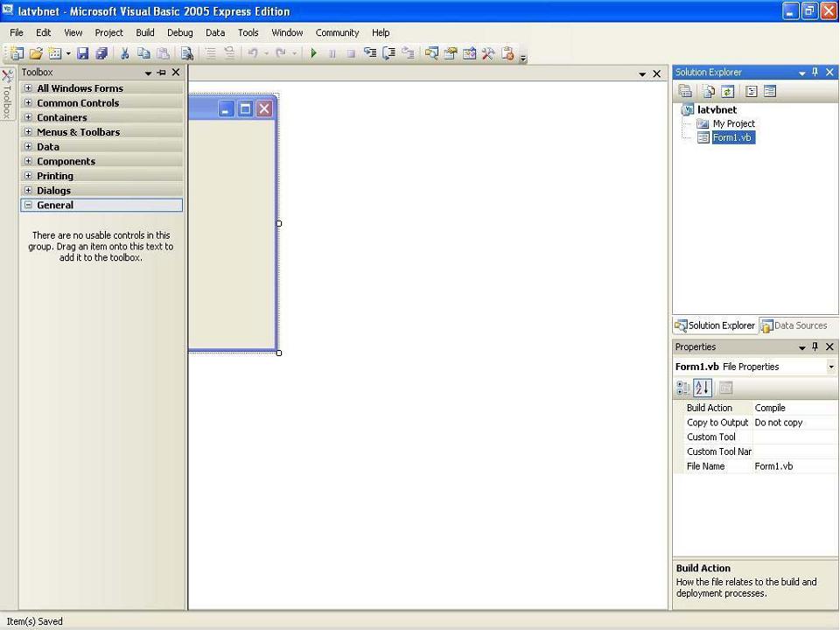
Task: Click the Paste clipboard icon
Action: pyautogui.click(x=163, y=53)
